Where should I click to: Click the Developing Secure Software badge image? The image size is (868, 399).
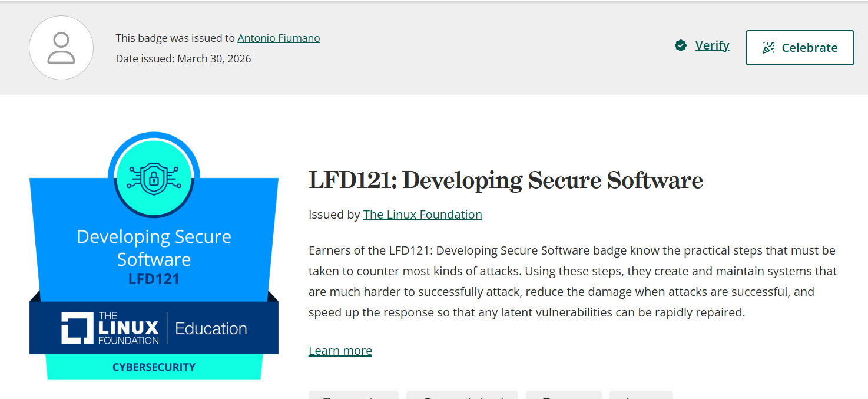154,255
